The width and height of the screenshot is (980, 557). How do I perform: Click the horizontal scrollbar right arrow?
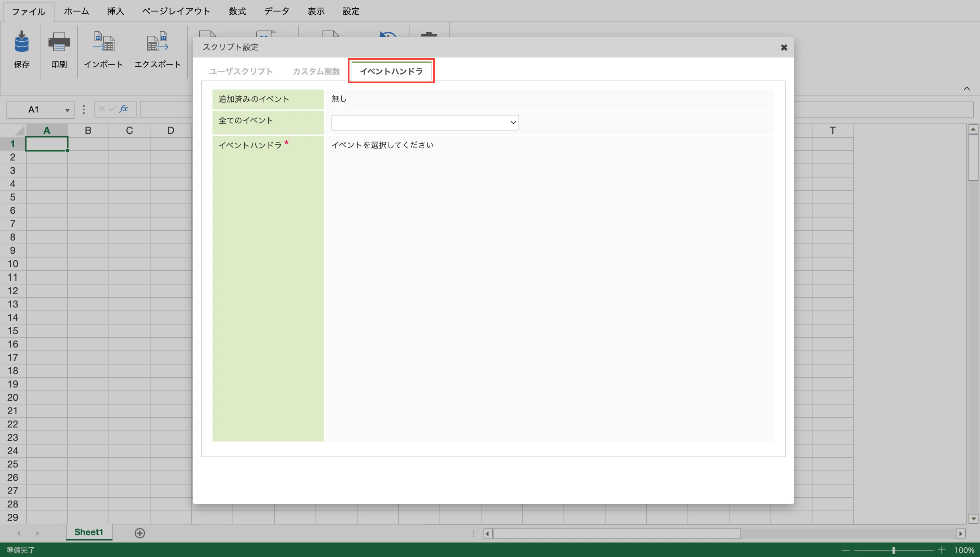click(961, 533)
